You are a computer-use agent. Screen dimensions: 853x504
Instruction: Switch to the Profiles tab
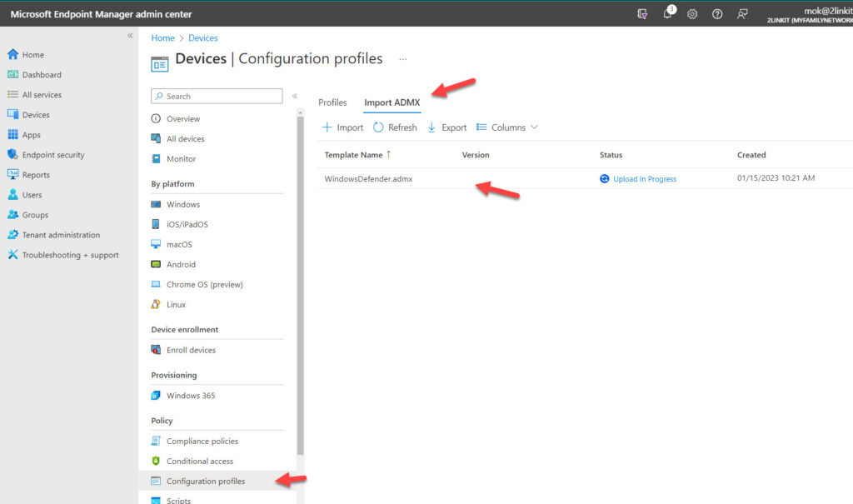(332, 102)
